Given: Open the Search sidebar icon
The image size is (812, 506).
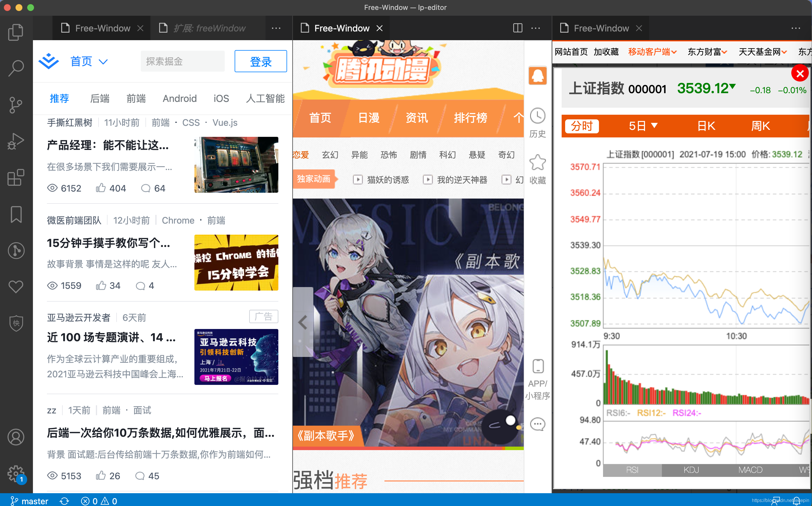Looking at the screenshot, I should pyautogui.click(x=16, y=68).
